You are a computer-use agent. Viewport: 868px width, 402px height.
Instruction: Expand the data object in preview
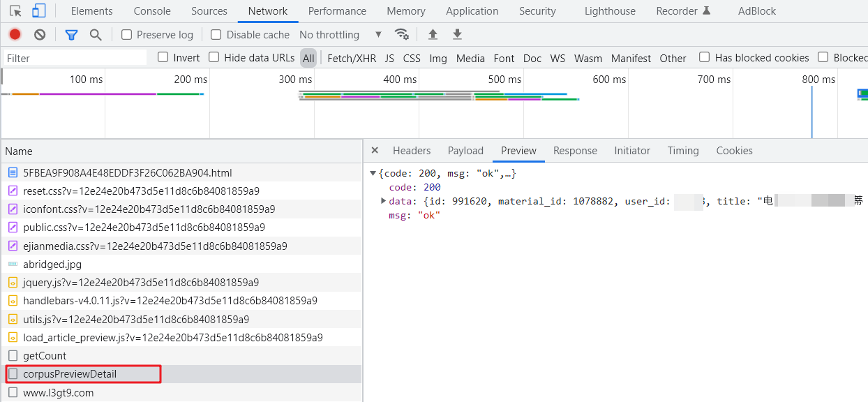(383, 201)
